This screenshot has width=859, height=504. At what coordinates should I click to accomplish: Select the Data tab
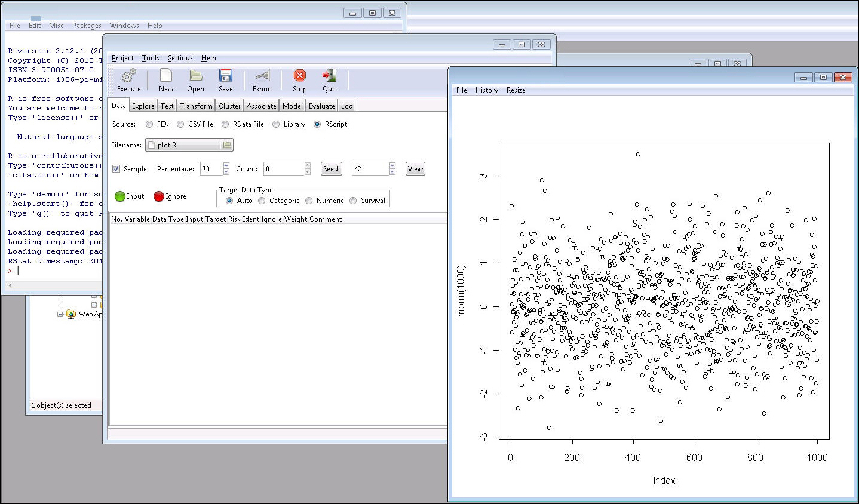coord(118,106)
